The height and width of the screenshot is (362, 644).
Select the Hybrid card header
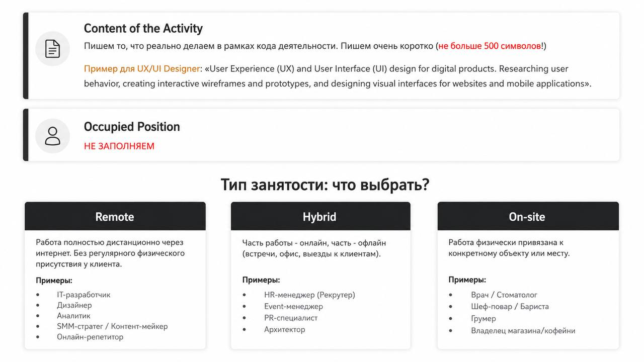coord(320,216)
